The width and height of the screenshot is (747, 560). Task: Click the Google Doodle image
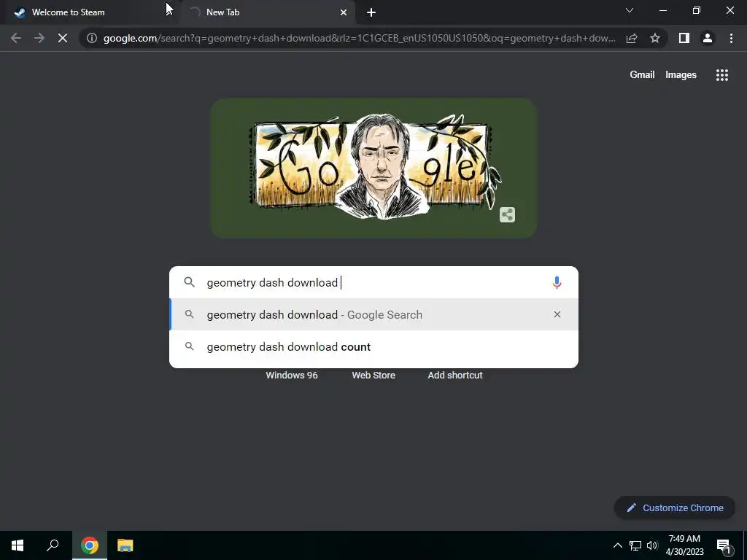tap(373, 168)
